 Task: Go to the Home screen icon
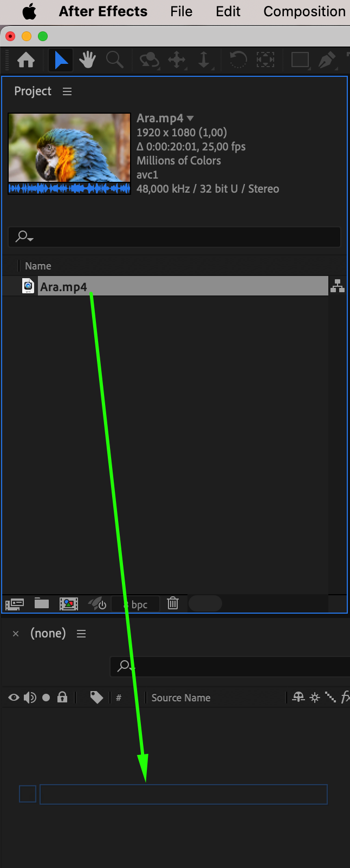click(26, 60)
